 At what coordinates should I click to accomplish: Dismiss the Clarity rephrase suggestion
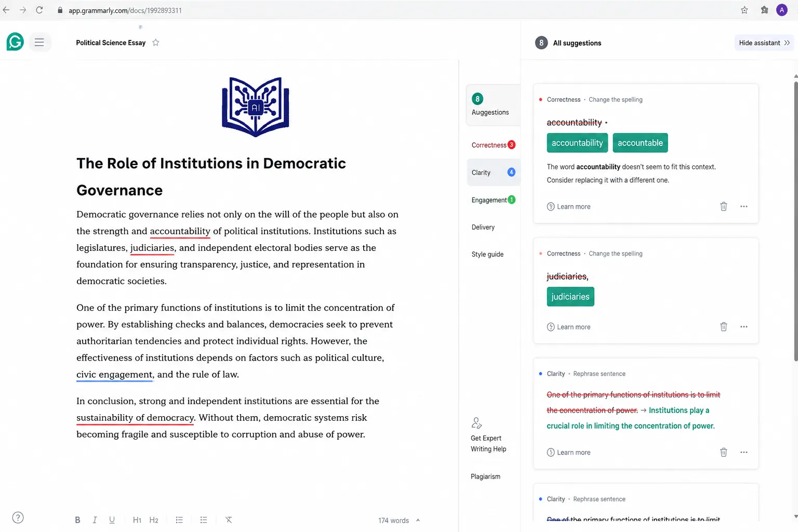(724, 452)
